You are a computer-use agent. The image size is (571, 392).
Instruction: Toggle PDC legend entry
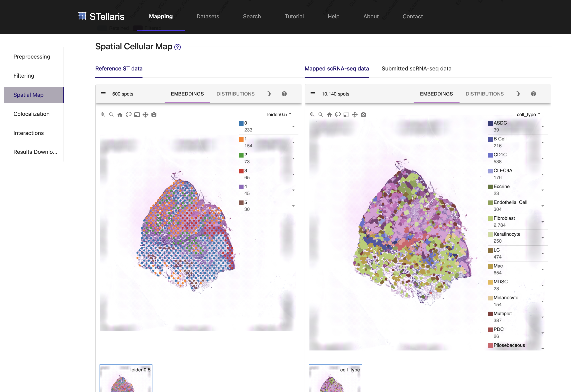coord(518,333)
